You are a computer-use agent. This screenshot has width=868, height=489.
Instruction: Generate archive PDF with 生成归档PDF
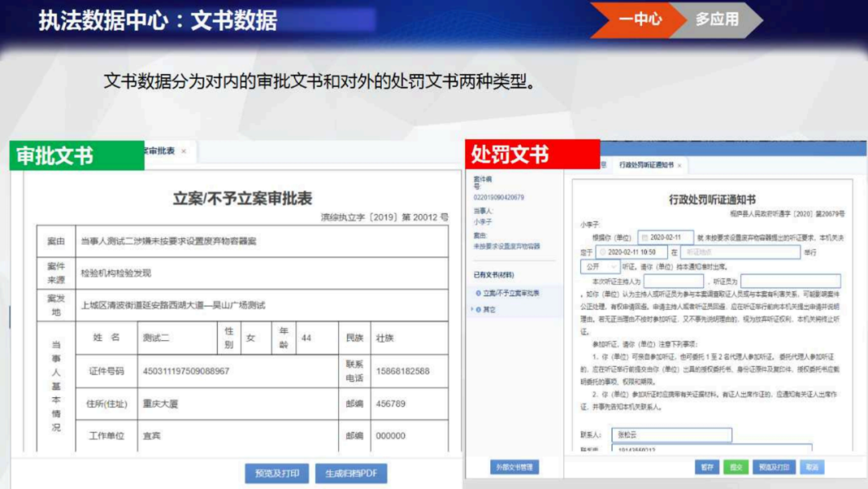click(x=354, y=474)
